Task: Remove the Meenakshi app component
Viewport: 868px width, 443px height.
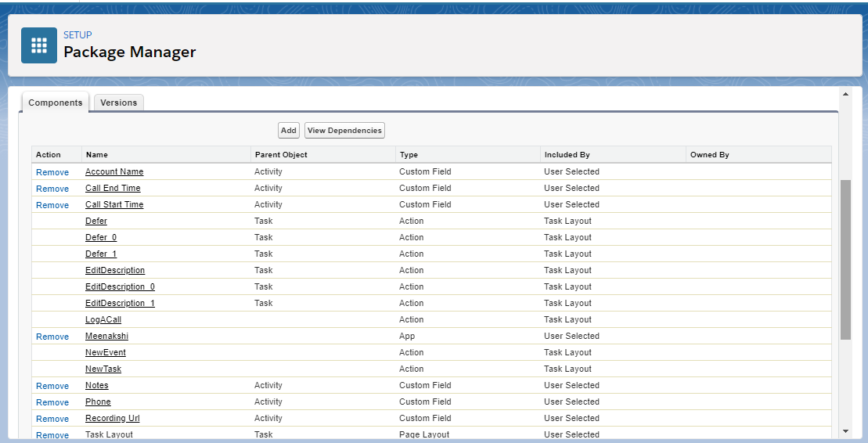Action: click(x=52, y=337)
